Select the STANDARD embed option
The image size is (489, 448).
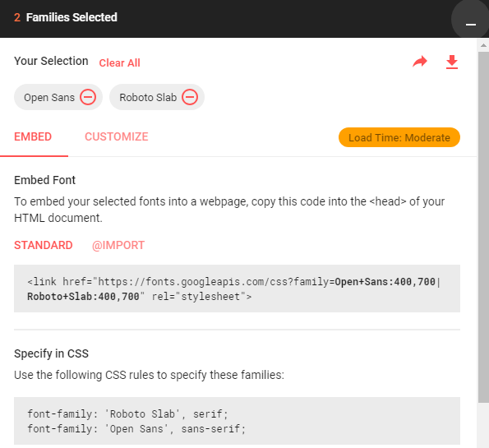point(44,245)
